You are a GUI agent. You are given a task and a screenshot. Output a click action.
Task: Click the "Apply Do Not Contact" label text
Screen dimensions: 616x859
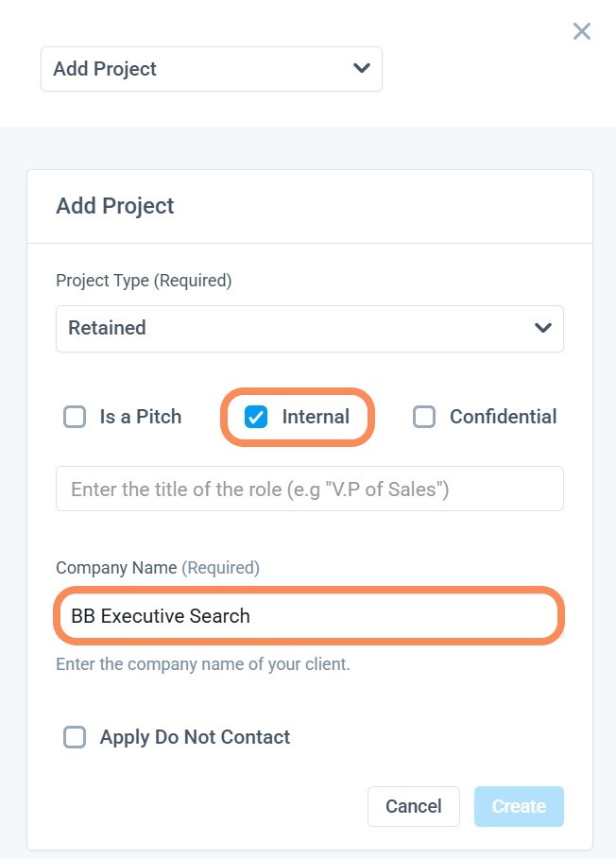(x=195, y=737)
